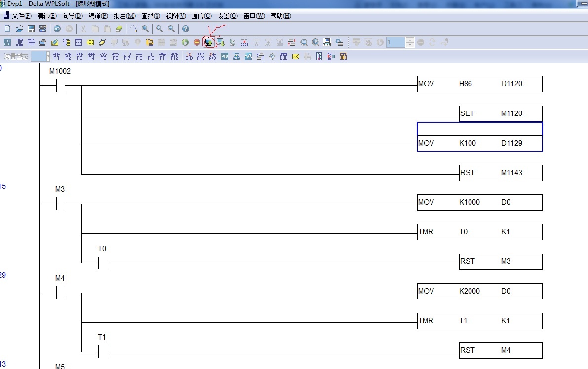Save the project with the floppy disk icon

(31, 29)
